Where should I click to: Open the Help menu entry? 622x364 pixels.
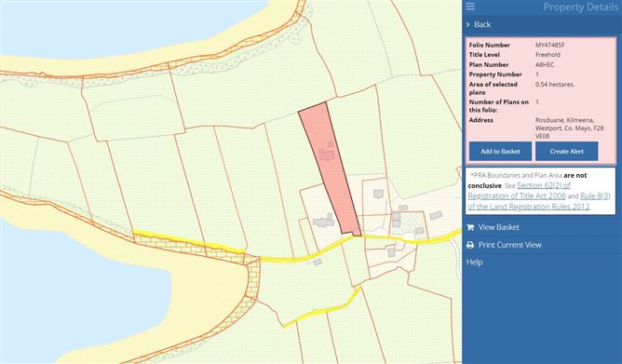[474, 263]
